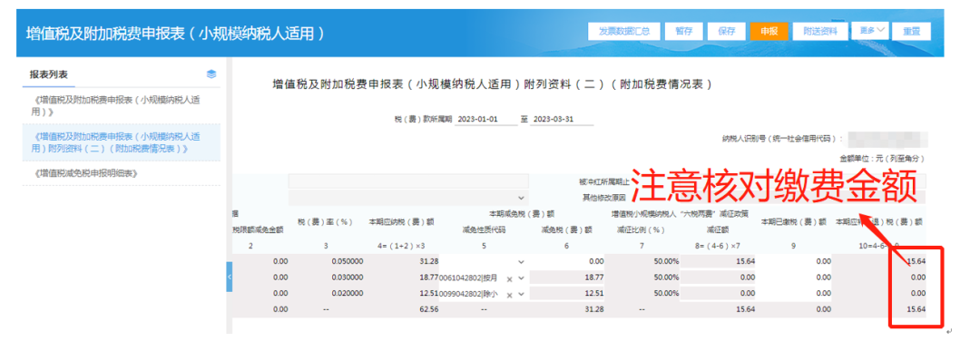This screenshot has height=351, width=980.
Task: Click the period end date 2023-03-31 field
Action: (x=562, y=119)
